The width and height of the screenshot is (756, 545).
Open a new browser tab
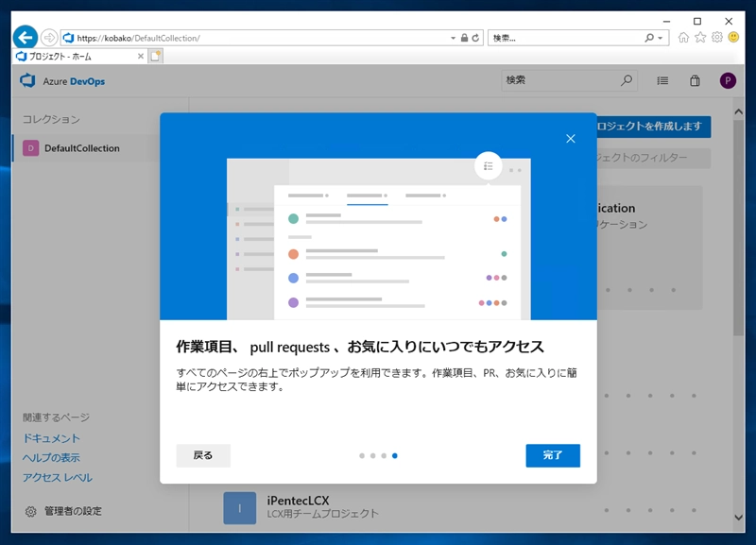coord(155,57)
